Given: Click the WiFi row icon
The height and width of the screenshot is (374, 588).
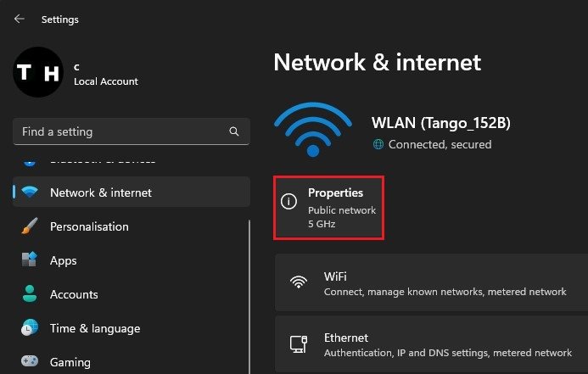Looking at the screenshot, I should tap(299, 282).
